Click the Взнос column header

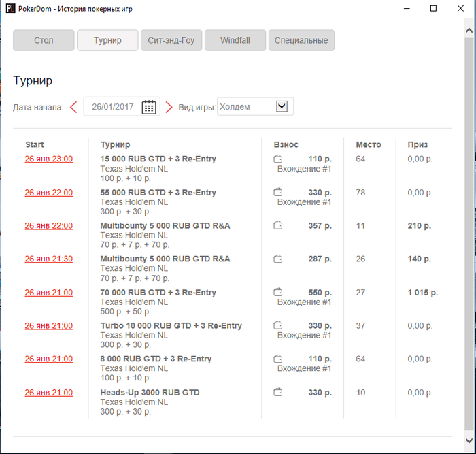pos(286,144)
